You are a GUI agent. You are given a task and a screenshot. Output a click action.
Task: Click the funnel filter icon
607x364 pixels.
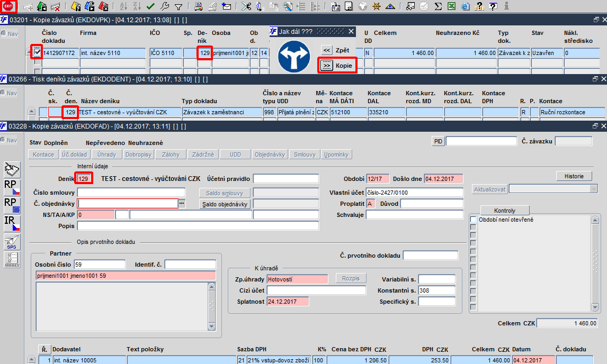tap(178, 6)
